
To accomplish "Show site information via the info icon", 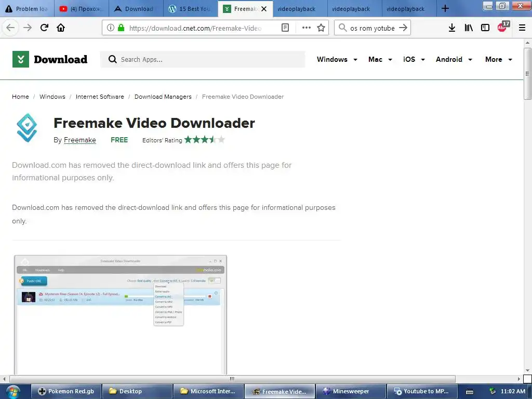I will click(111, 28).
